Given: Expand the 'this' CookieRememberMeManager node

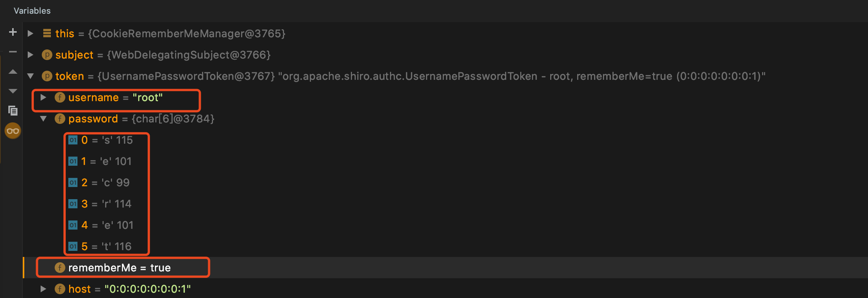Looking at the screenshot, I should pos(30,33).
